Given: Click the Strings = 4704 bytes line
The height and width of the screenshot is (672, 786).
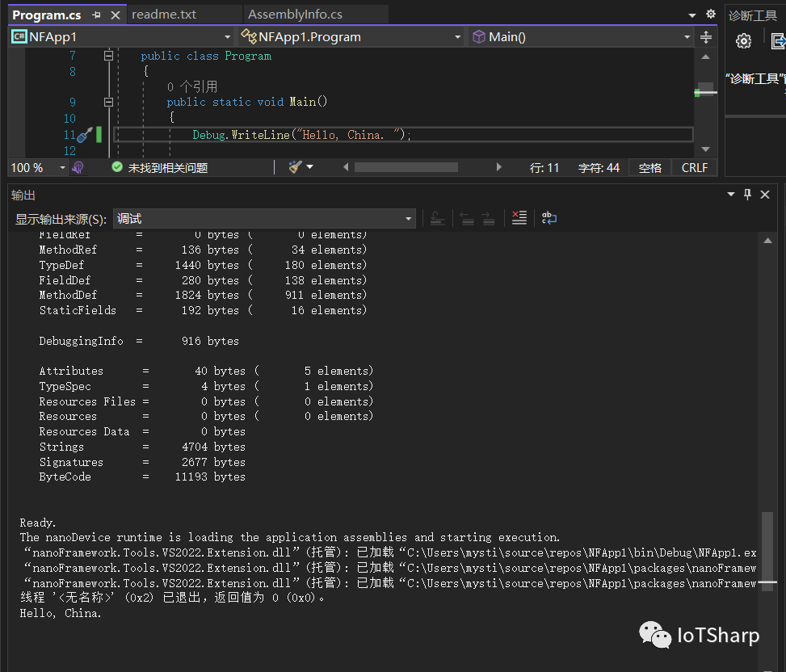Looking at the screenshot, I should pyautogui.click(x=142, y=447).
